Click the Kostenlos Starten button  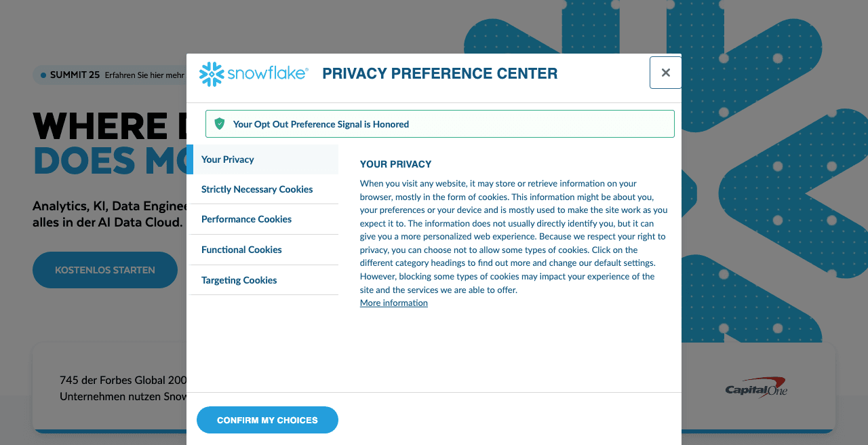click(105, 270)
